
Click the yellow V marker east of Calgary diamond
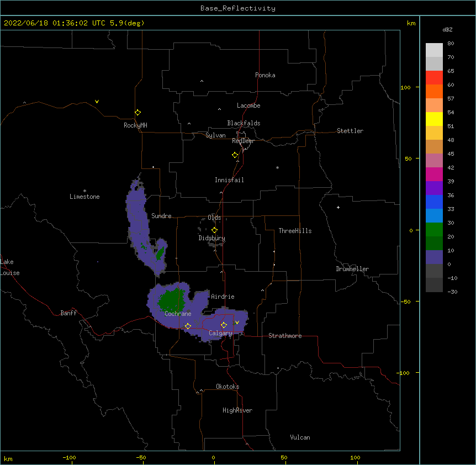click(237, 323)
